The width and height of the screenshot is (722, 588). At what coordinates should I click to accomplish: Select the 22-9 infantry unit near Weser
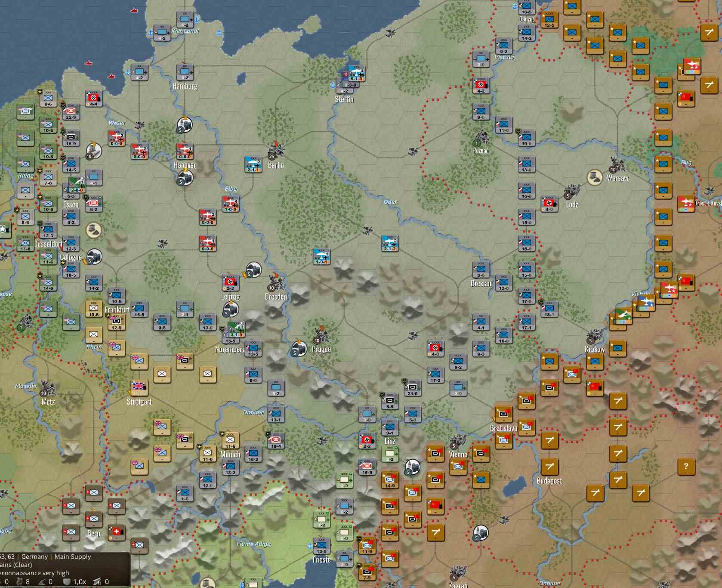(71, 111)
